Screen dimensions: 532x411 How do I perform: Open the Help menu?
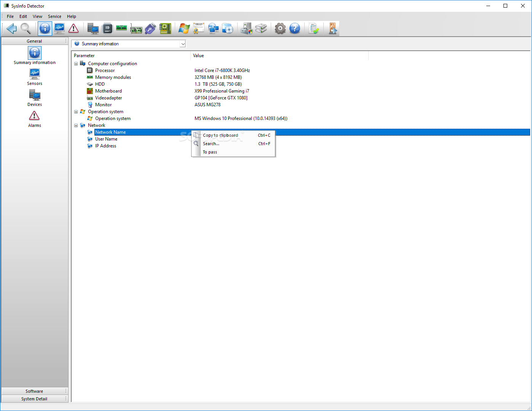pyautogui.click(x=72, y=16)
